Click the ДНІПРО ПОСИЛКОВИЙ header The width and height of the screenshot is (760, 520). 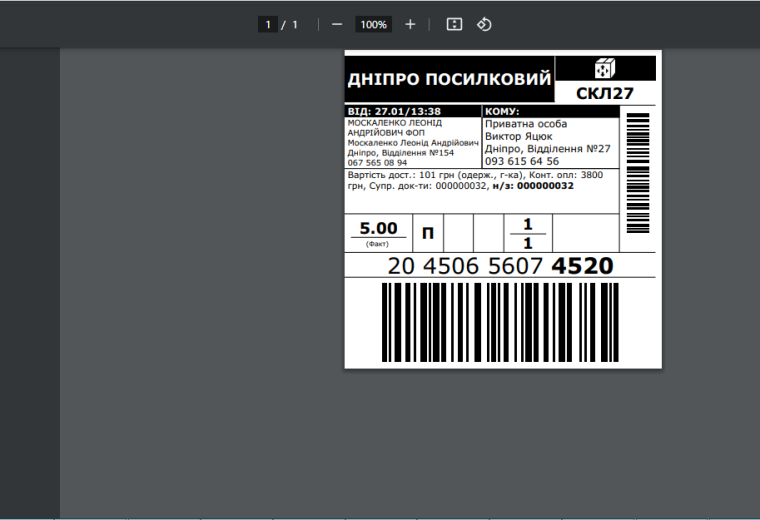[x=449, y=80]
